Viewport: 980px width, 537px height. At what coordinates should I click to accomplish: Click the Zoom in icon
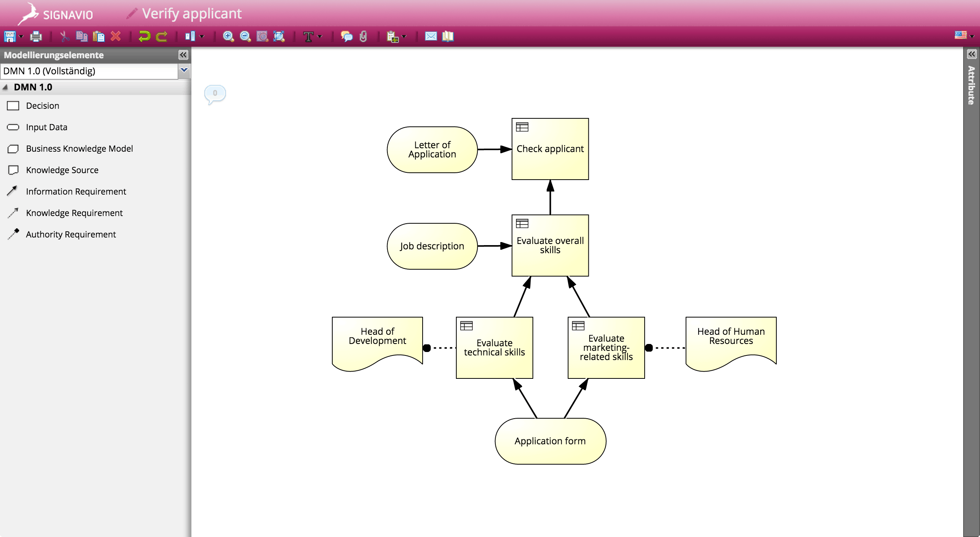pos(229,36)
